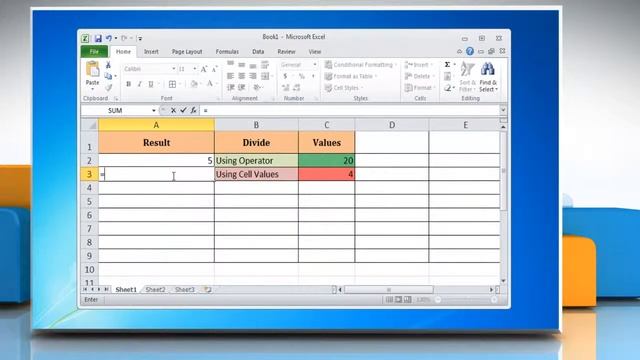Click the AutoSum sigma icon

[447, 65]
